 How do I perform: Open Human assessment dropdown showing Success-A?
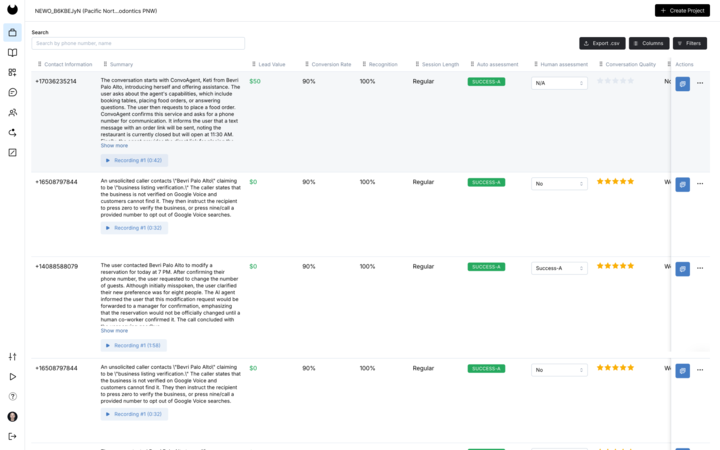pyautogui.click(x=559, y=268)
